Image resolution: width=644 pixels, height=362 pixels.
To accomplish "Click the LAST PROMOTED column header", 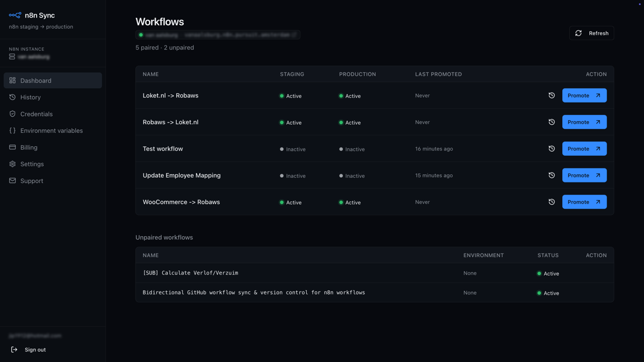I will pyautogui.click(x=438, y=74).
